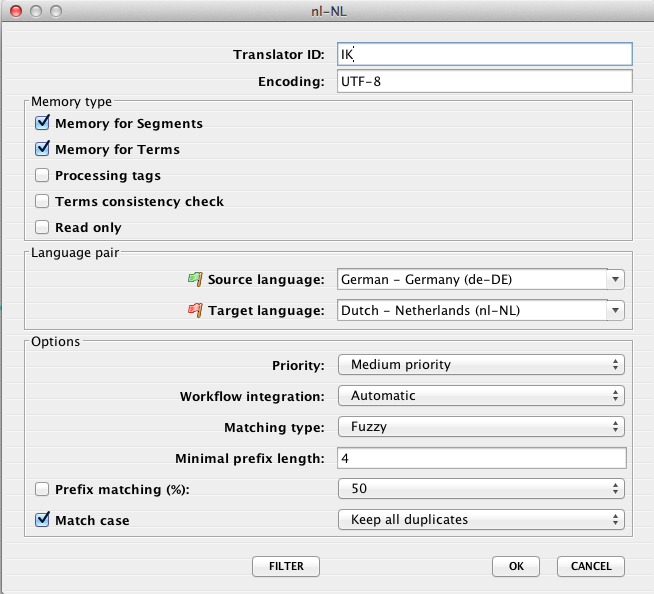This screenshot has height=594, width=654.
Task: Enable the Processing tags checkbox
Action: (42, 176)
